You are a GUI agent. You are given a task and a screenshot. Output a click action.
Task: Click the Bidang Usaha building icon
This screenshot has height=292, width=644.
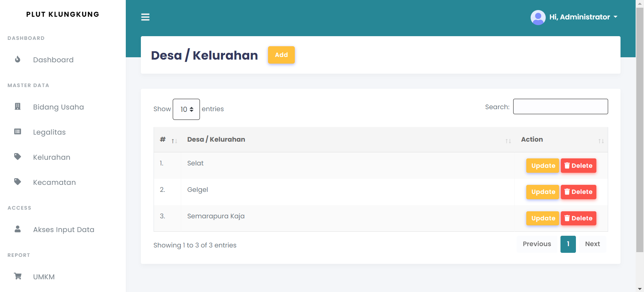pos(18,106)
